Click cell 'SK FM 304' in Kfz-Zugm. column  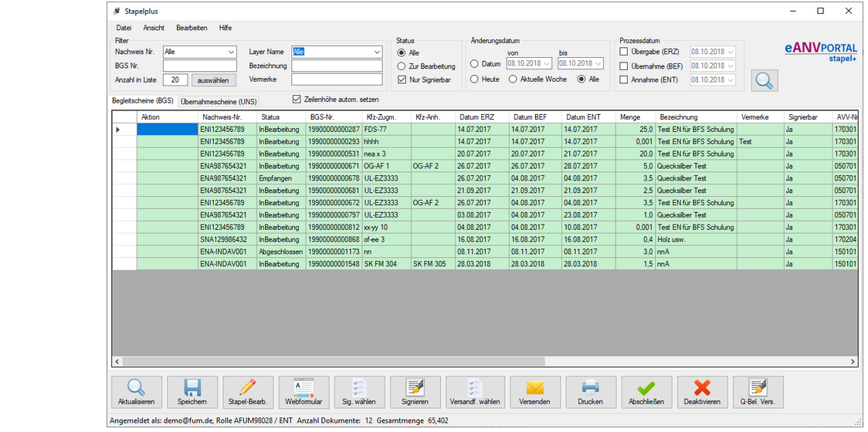(x=386, y=264)
